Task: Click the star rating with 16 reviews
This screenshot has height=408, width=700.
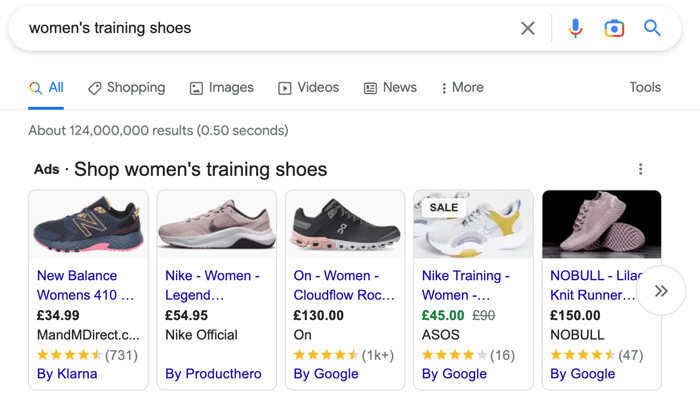Action: click(468, 355)
